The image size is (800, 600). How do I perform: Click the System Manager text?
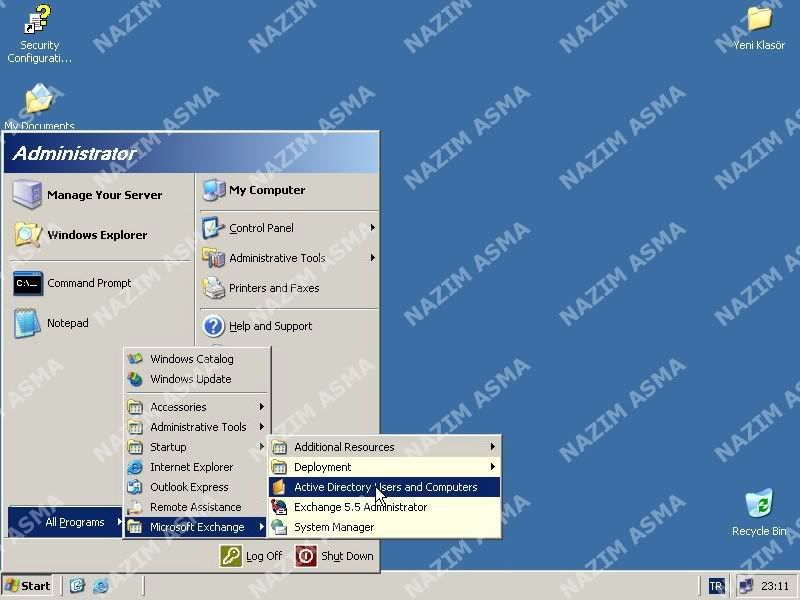click(x=334, y=527)
